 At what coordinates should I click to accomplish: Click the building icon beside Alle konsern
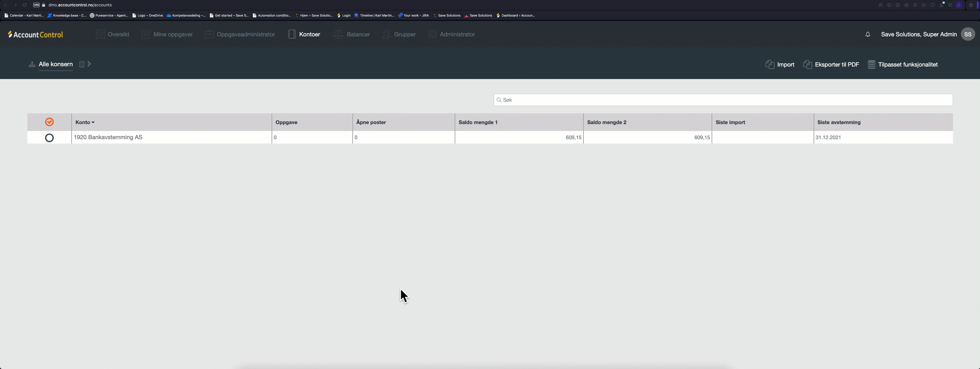coord(81,64)
